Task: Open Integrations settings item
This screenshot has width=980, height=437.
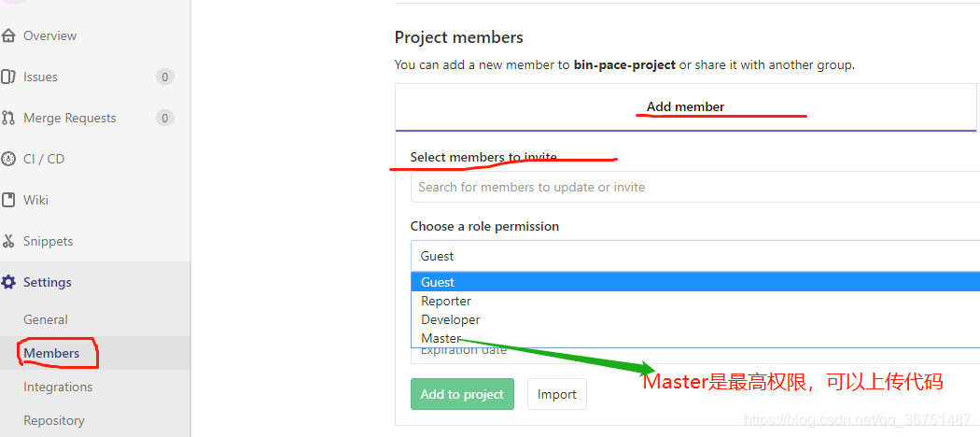Action: [58, 387]
